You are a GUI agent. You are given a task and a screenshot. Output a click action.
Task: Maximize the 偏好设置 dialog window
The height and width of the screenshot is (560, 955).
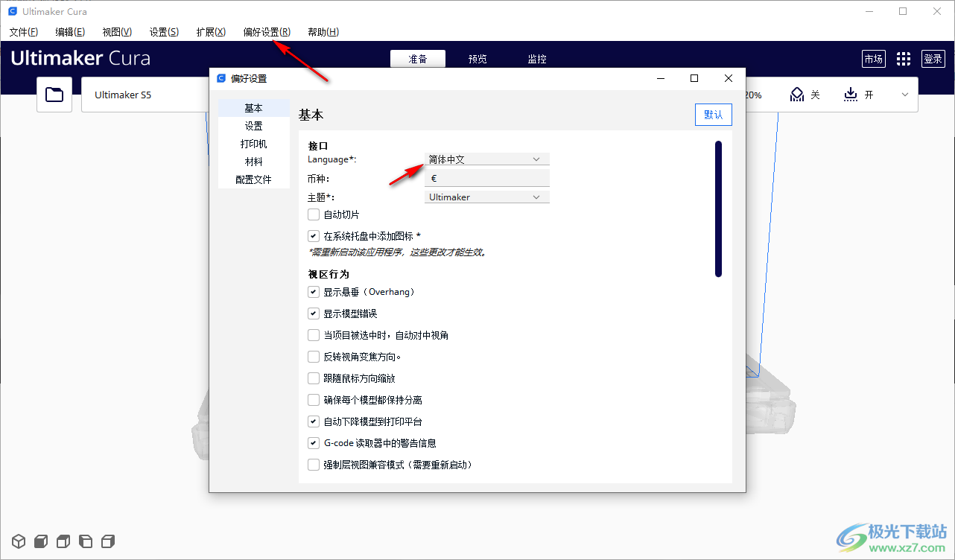(694, 78)
